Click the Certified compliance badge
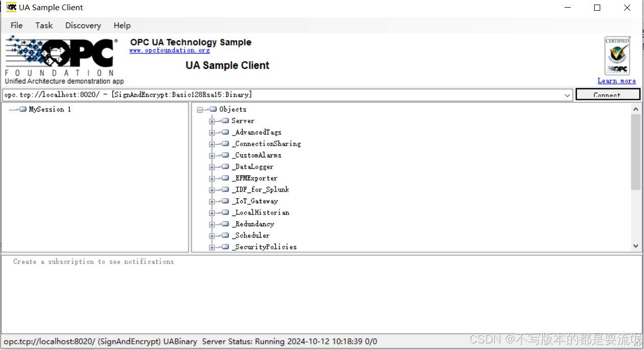644x350 pixels. pyautogui.click(x=617, y=56)
